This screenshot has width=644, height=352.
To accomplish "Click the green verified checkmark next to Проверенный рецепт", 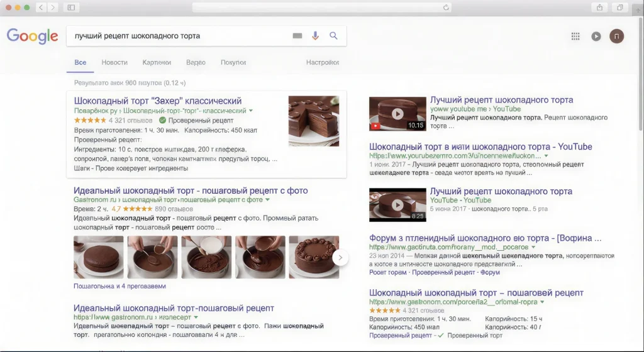I will (162, 120).
